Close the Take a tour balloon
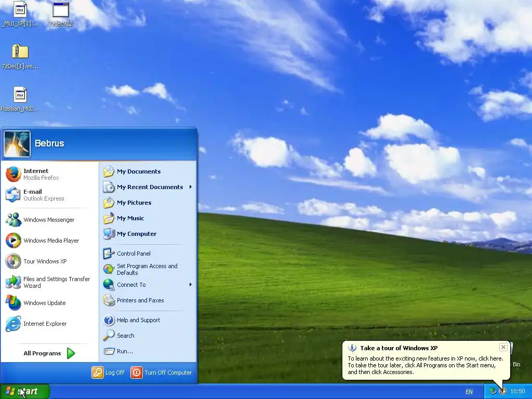This screenshot has height=399, width=532. [503, 347]
